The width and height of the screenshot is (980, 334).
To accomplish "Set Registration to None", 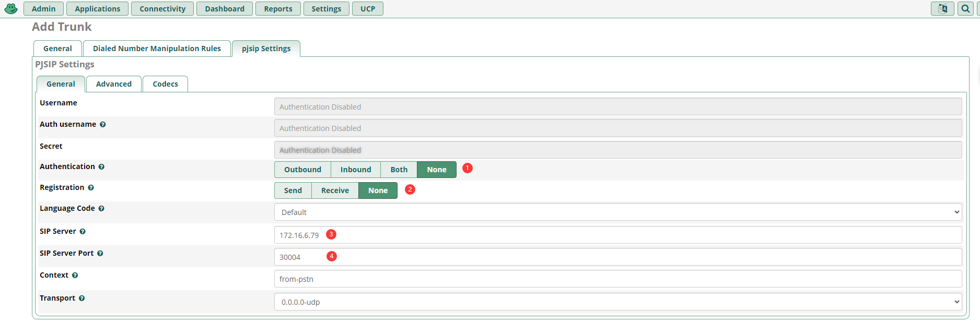I will click(x=378, y=190).
